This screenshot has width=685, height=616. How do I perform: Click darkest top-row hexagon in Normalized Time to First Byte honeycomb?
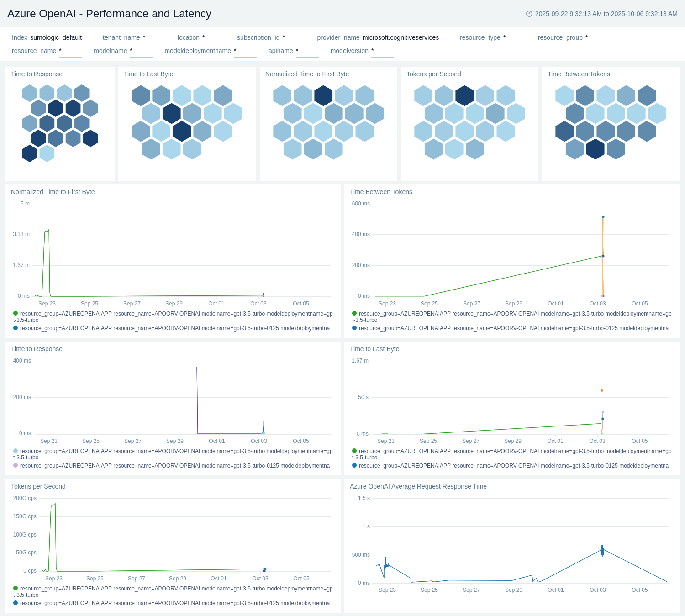(x=323, y=95)
